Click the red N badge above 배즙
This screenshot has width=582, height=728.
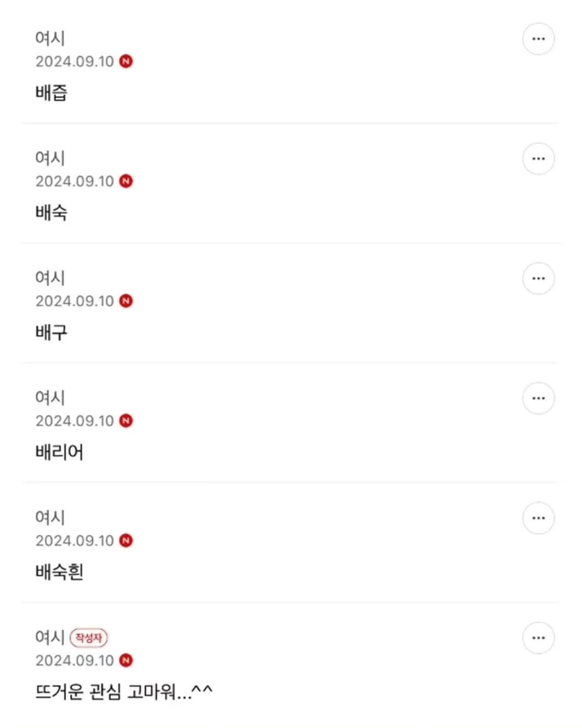(126, 61)
